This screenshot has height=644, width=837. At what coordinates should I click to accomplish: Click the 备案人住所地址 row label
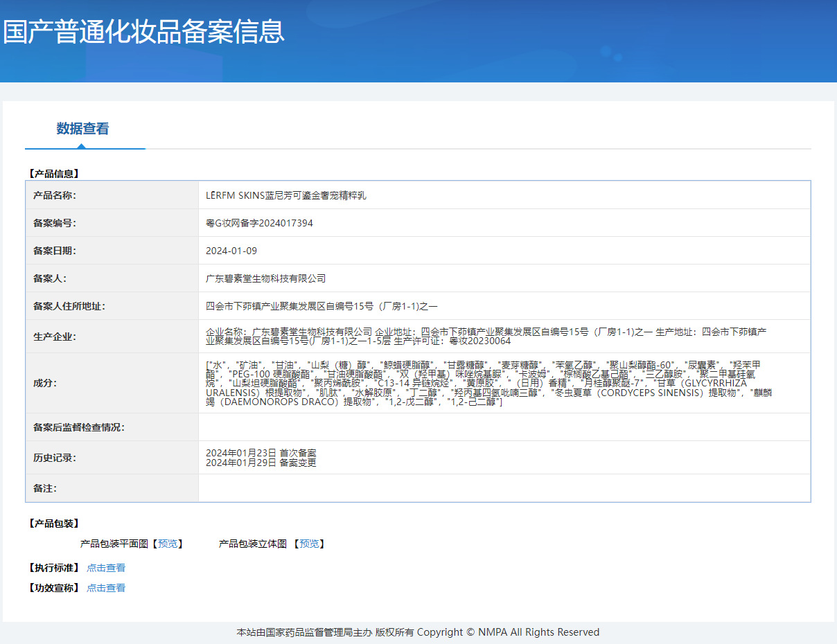pyautogui.click(x=69, y=306)
